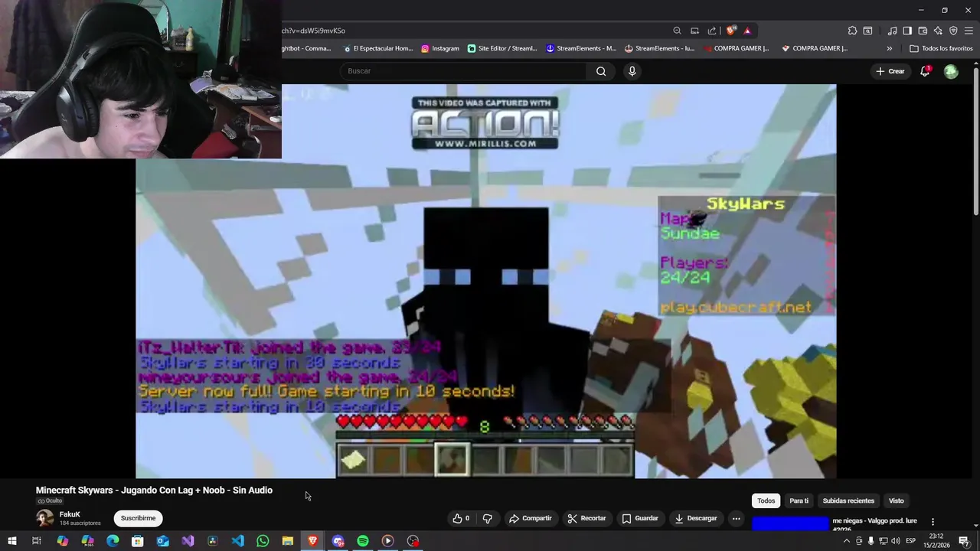This screenshot has height=551, width=980.
Task: Open the browser hamburger main menu
Action: point(969,31)
